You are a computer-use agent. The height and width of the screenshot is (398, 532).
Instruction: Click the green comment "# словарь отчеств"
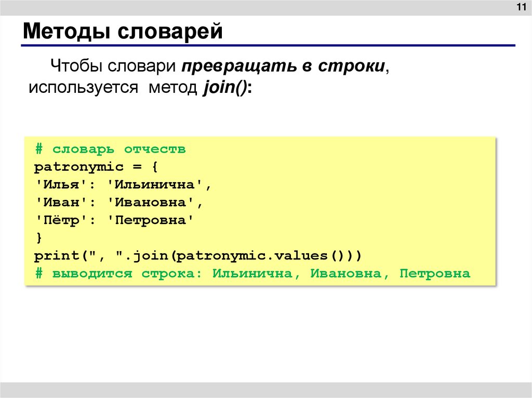(110, 149)
